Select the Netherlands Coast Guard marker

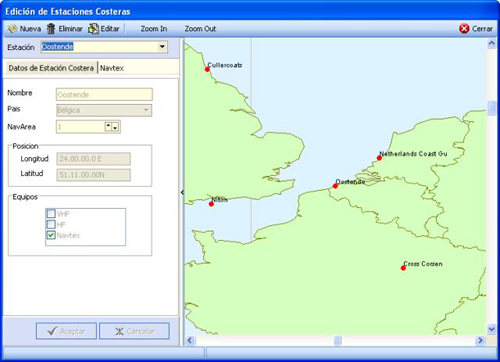pos(379,158)
